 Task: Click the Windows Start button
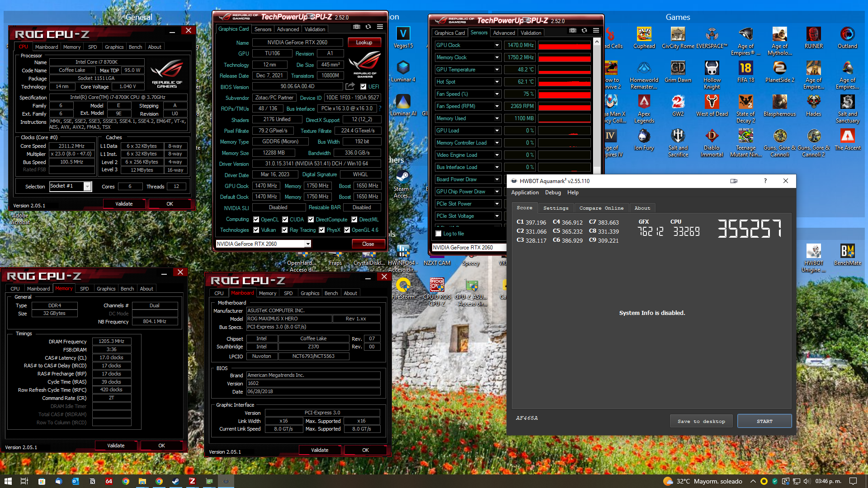pyautogui.click(x=8, y=481)
